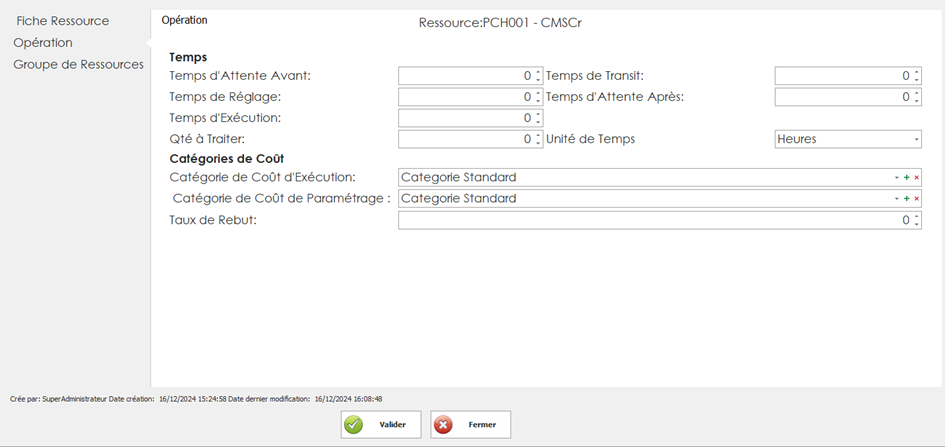Click the Qté à Traiter input field

(x=465, y=139)
